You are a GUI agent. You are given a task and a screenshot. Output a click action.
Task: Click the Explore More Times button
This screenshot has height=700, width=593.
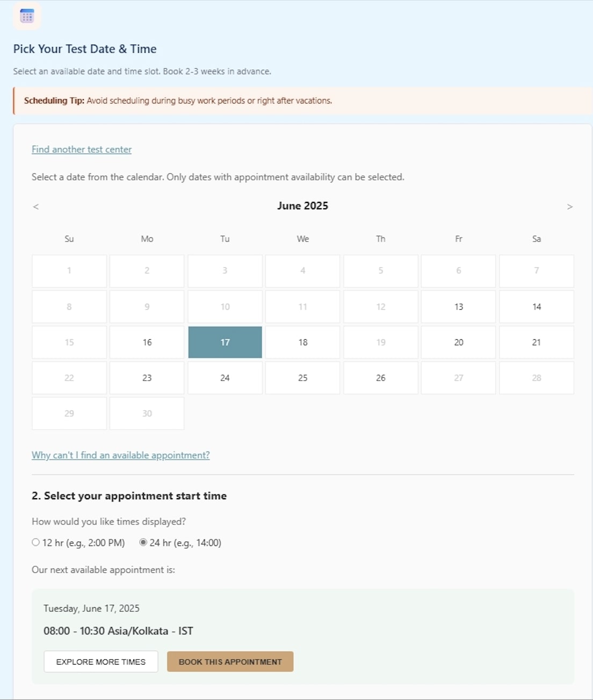(100, 661)
